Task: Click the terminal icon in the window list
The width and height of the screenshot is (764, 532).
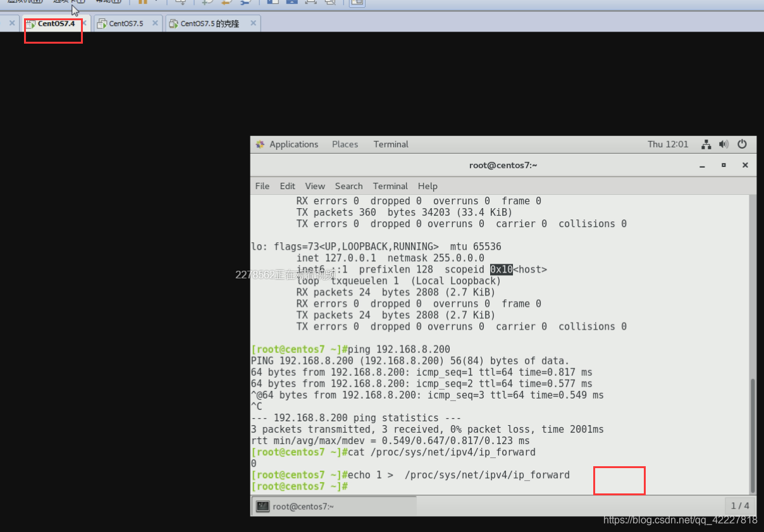Action: click(263, 506)
